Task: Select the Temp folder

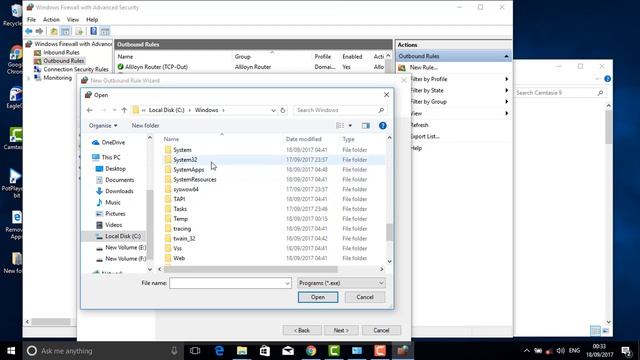Action: click(x=180, y=219)
